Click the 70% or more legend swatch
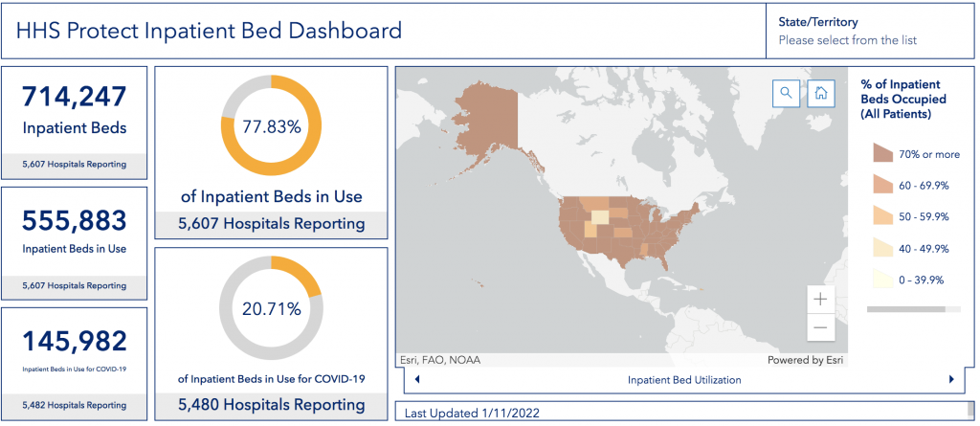 point(881,154)
